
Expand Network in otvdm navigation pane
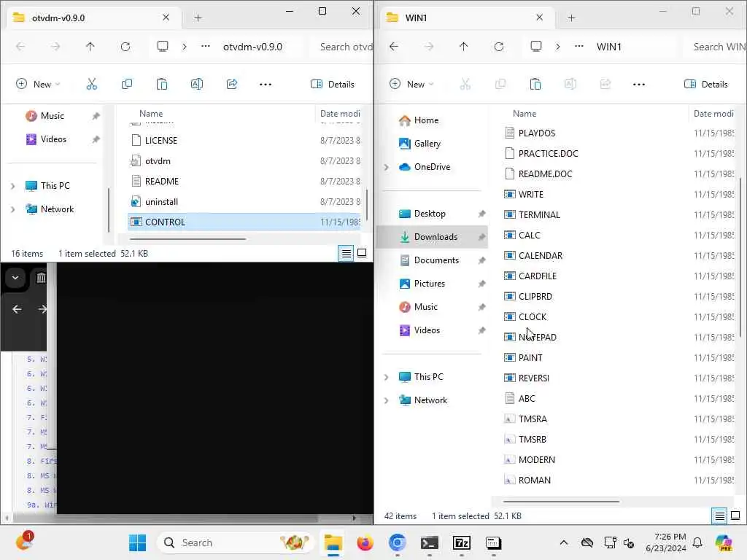[13, 209]
